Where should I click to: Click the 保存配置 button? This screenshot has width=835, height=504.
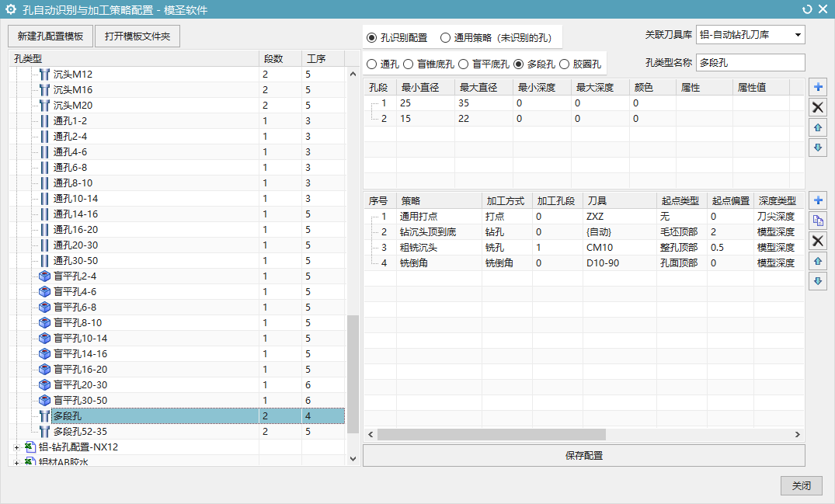[x=583, y=456]
